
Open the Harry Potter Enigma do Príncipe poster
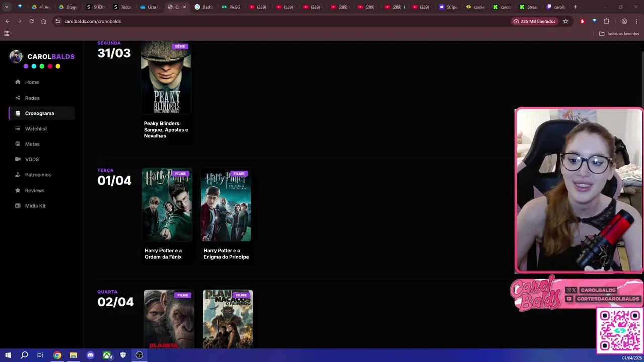tap(226, 205)
